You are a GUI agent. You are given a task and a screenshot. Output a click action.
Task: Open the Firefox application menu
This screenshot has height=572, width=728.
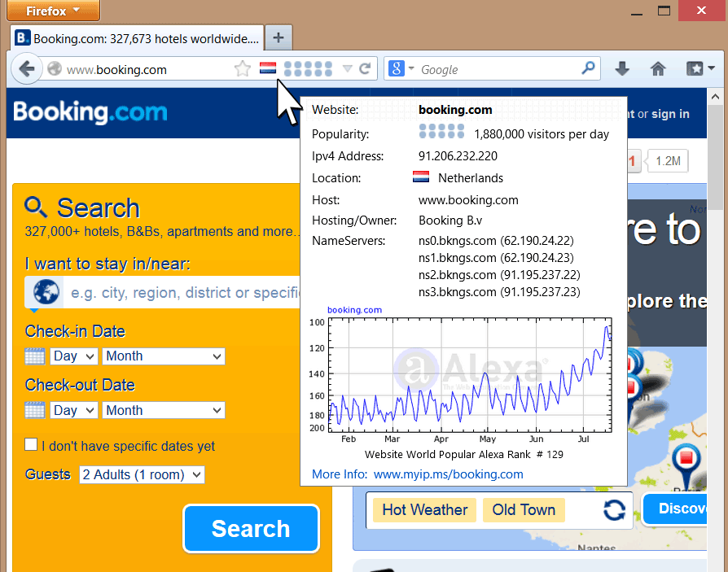point(52,11)
